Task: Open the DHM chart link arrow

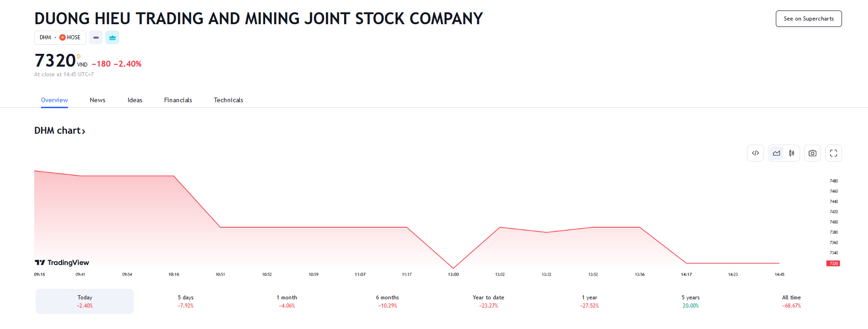Action: (x=84, y=131)
